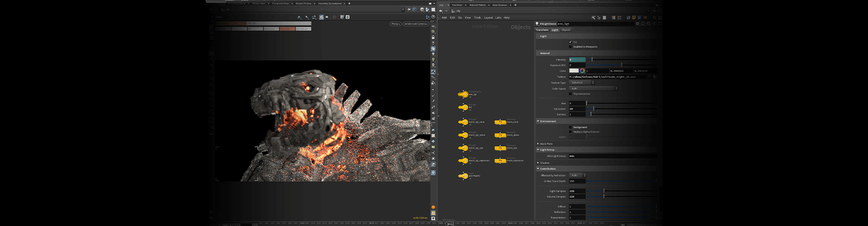Select the mesh_neck geometry node
This screenshot has width=868, height=226.
tap(500, 122)
